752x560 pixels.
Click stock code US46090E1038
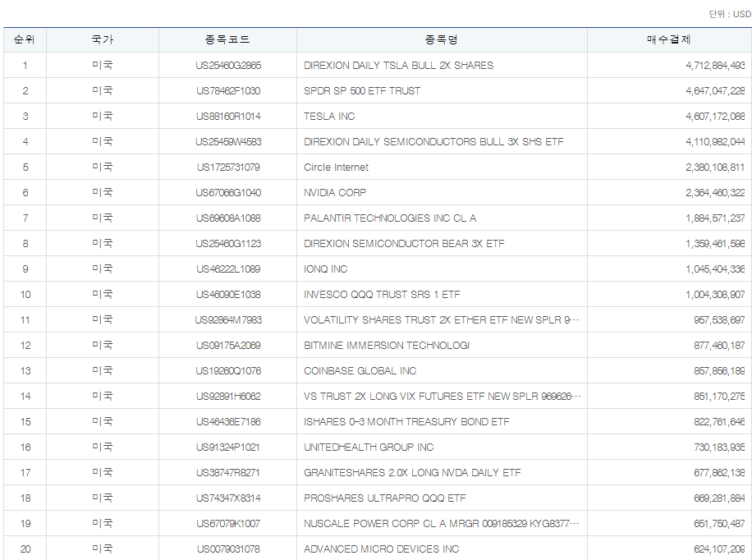pyautogui.click(x=228, y=294)
